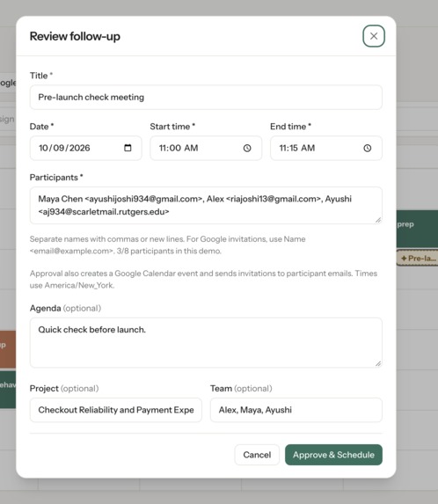
Task: Click the Team (optional) label
Action: tap(241, 388)
